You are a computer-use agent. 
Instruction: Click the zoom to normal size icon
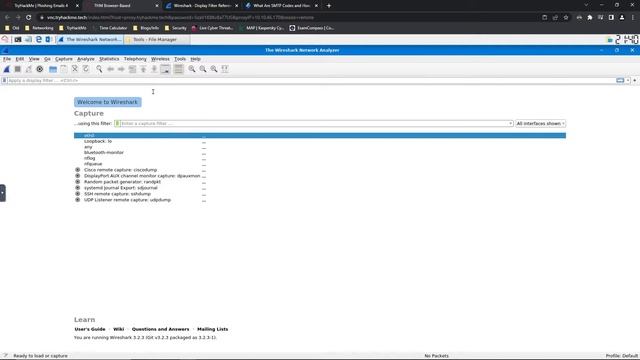214,69
